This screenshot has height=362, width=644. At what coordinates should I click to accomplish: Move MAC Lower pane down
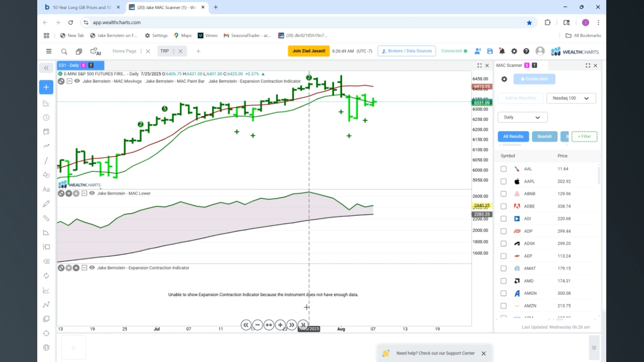click(69, 193)
